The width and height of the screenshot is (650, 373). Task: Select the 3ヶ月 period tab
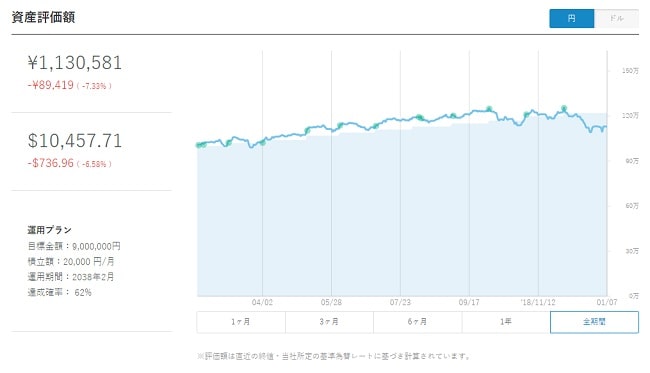coord(329,322)
